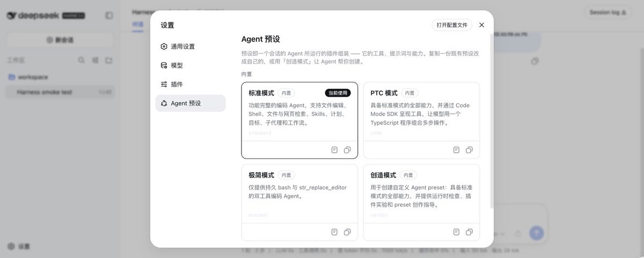Select the 极简模式 preset card title
The image size is (644, 258).
coord(261,175)
